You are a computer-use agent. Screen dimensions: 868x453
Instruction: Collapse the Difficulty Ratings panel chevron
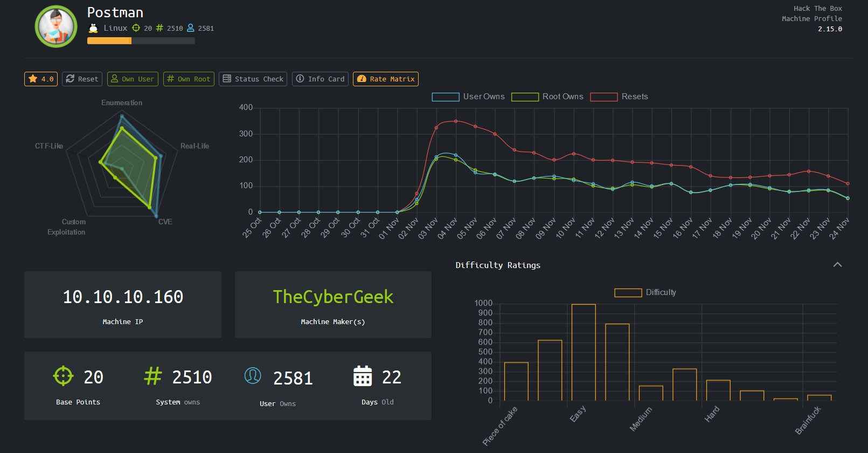click(837, 265)
